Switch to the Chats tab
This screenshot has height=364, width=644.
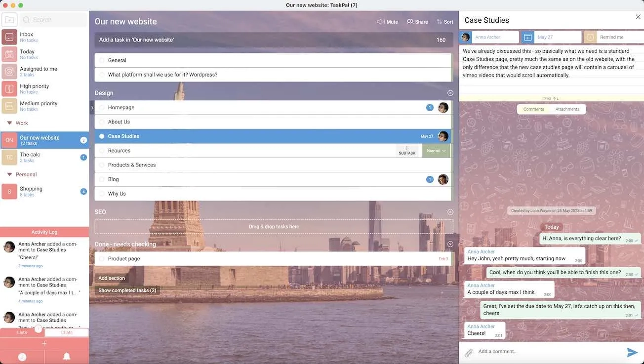coord(67,332)
